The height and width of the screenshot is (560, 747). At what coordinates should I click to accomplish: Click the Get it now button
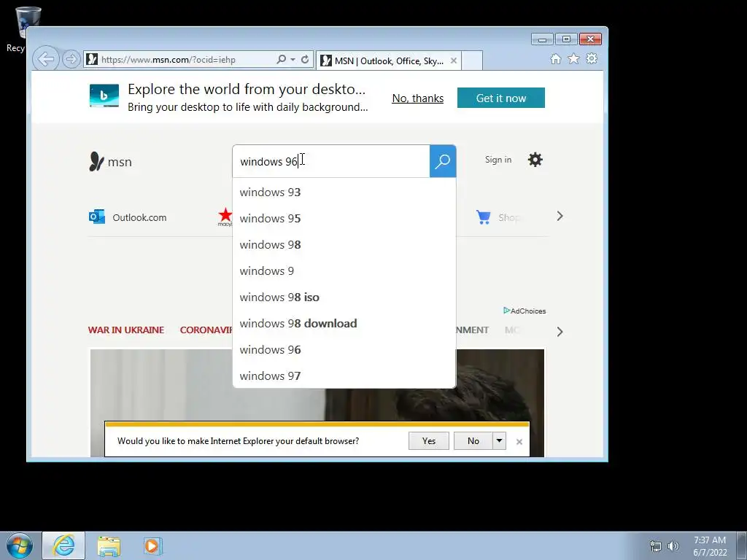click(x=500, y=98)
